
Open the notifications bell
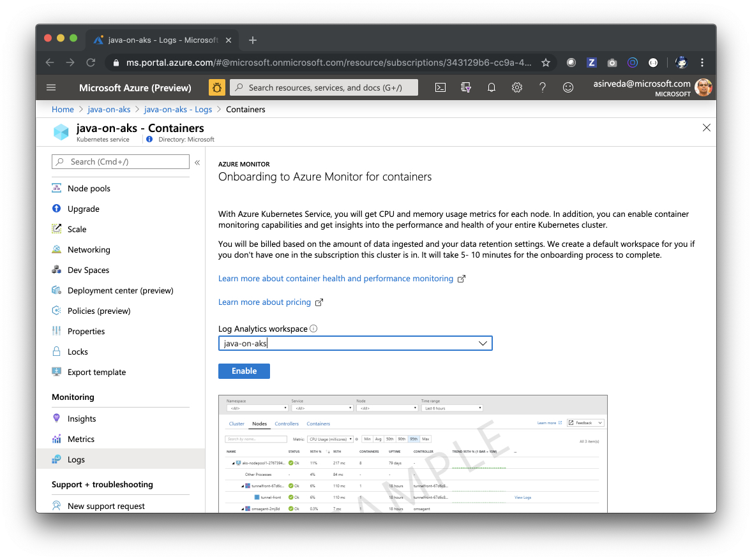(x=491, y=87)
